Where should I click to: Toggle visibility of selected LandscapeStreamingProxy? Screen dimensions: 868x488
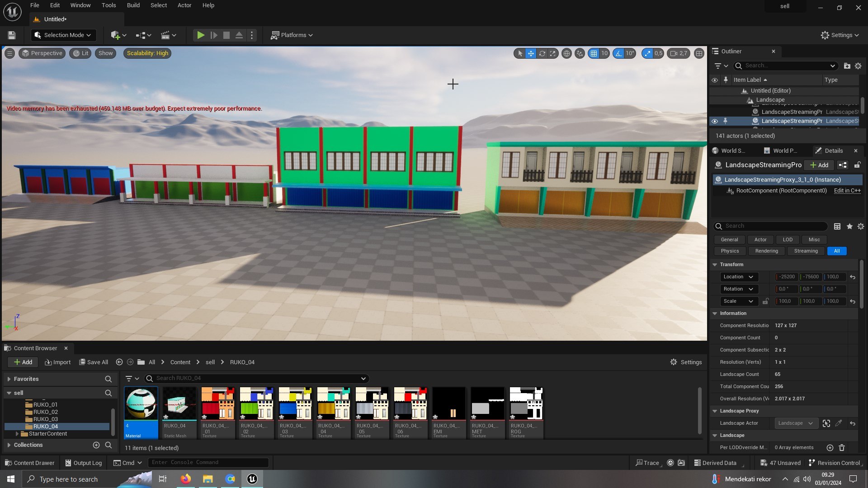(714, 121)
